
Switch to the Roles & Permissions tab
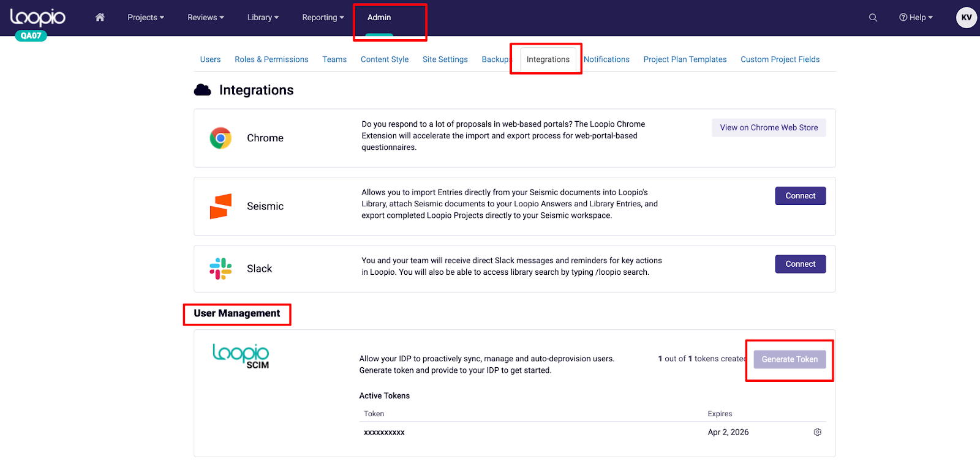(271, 59)
